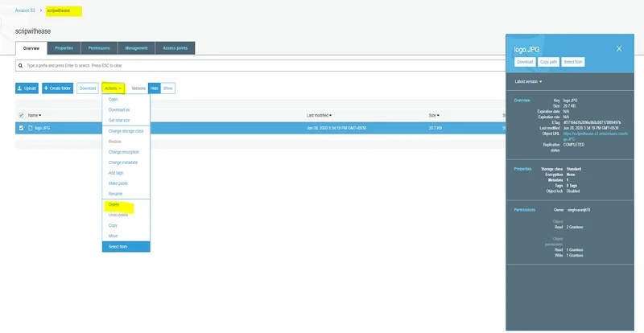
Task: Open the Object URL link
Action: click(595, 136)
